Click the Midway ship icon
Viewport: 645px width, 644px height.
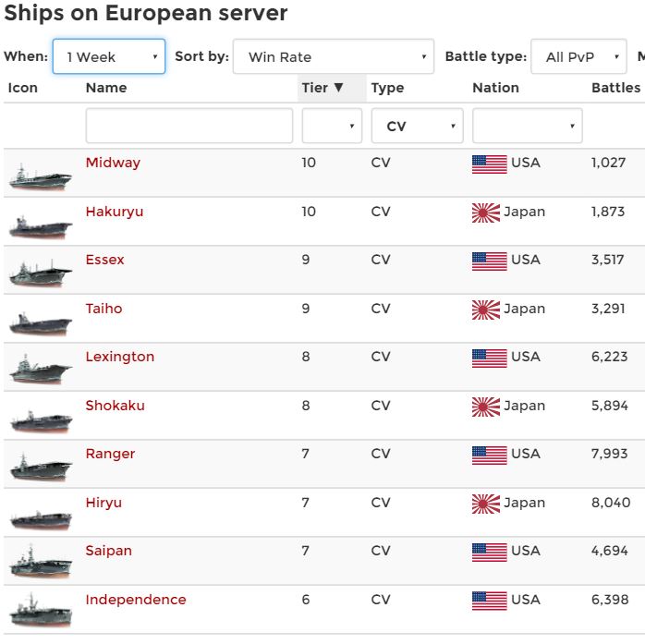(x=40, y=176)
